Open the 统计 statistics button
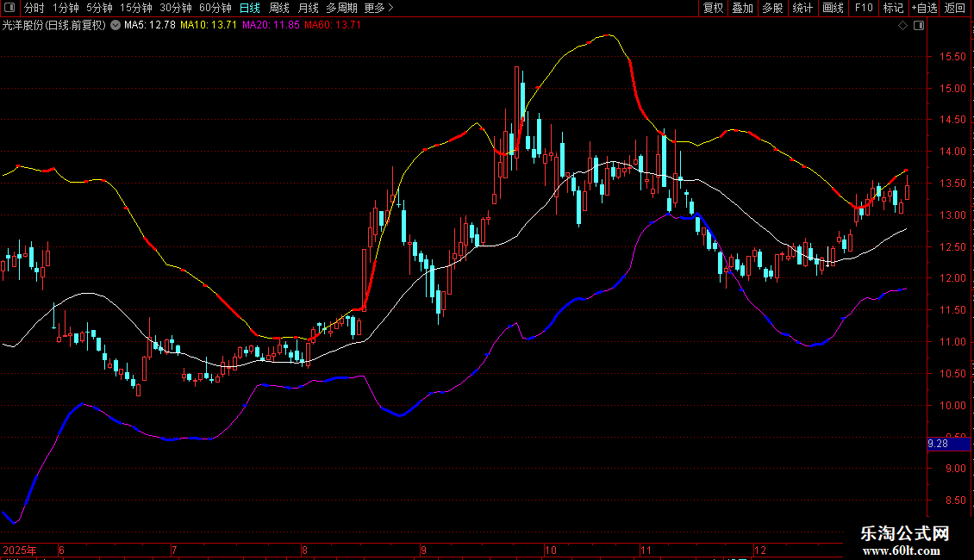This screenshot has width=974, height=560. [x=802, y=8]
